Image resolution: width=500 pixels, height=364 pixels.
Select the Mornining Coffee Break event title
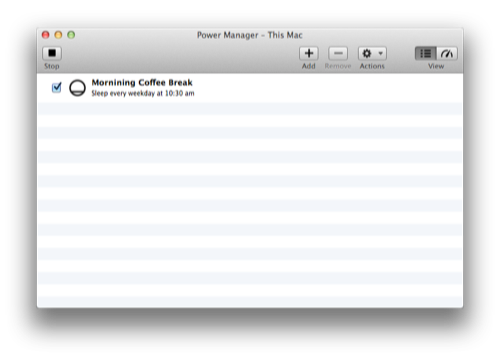[142, 82]
